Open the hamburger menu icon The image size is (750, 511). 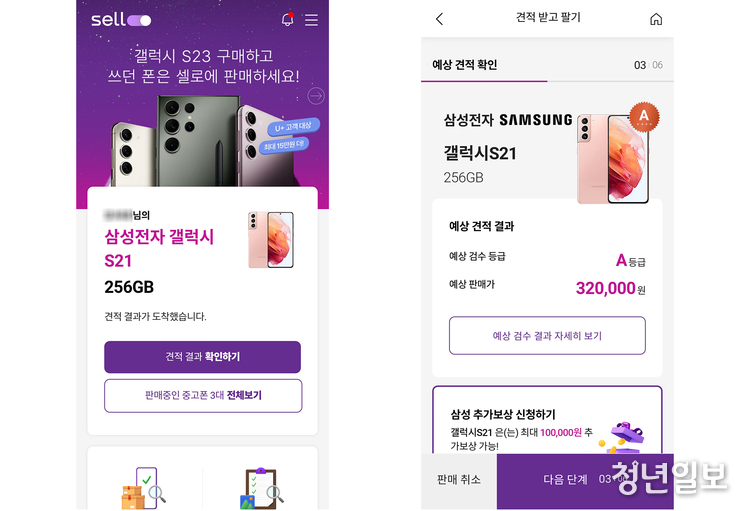311,20
